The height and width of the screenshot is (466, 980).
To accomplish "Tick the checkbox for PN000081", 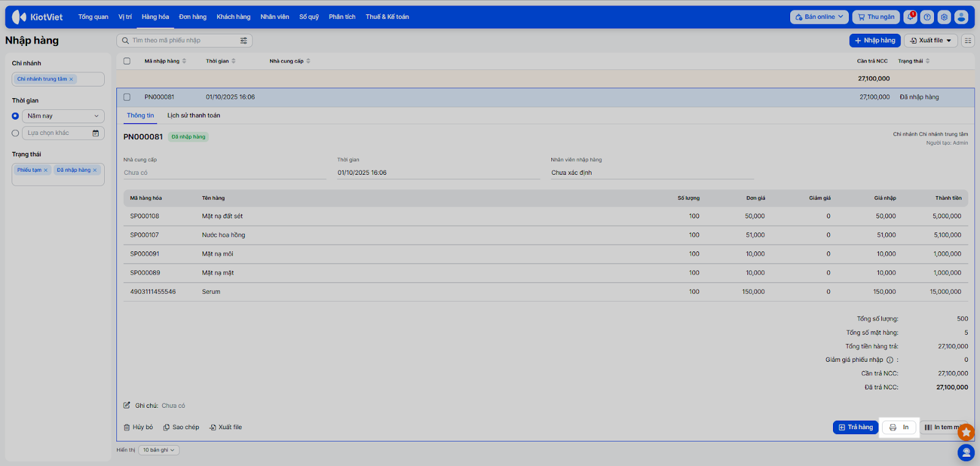I will [127, 97].
